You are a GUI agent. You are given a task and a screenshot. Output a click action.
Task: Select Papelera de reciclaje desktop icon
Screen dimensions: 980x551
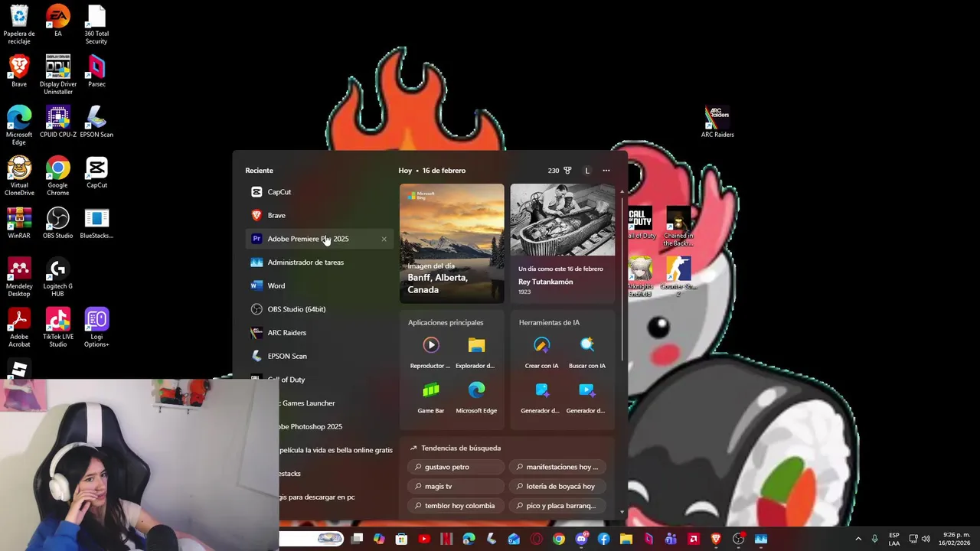point(19,24)
